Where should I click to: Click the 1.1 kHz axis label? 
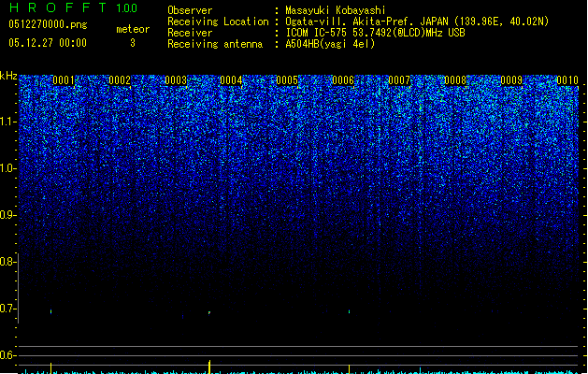pyautogui.click(x=8, y=122)
